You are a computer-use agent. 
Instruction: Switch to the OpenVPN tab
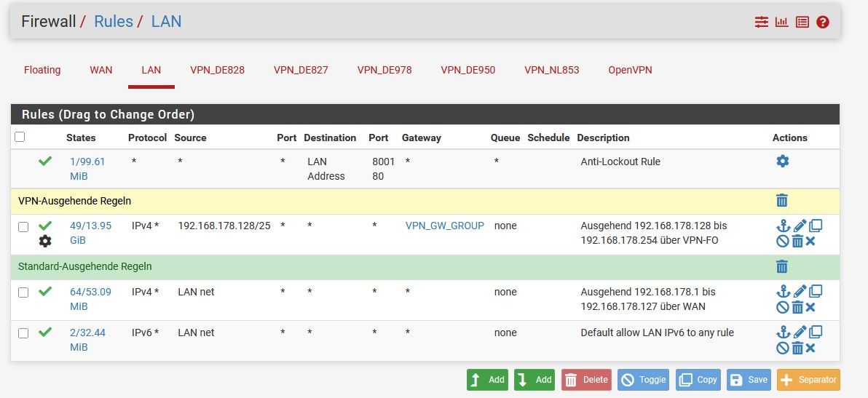(630, 70)
